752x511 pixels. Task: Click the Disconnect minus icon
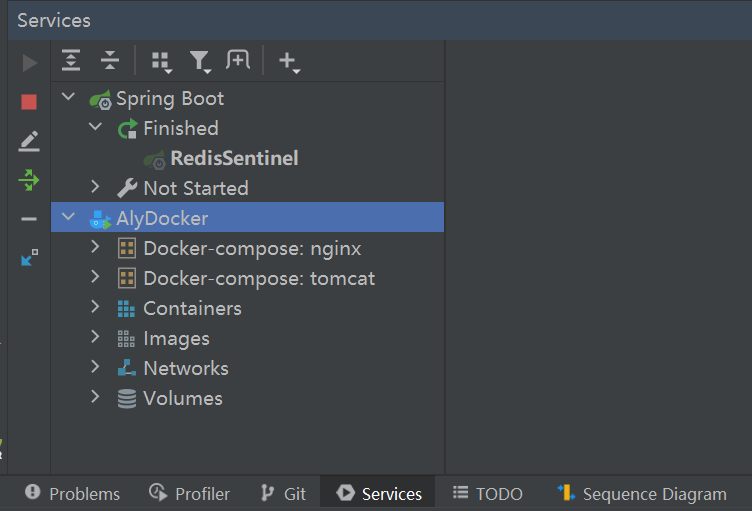(29, 219)
